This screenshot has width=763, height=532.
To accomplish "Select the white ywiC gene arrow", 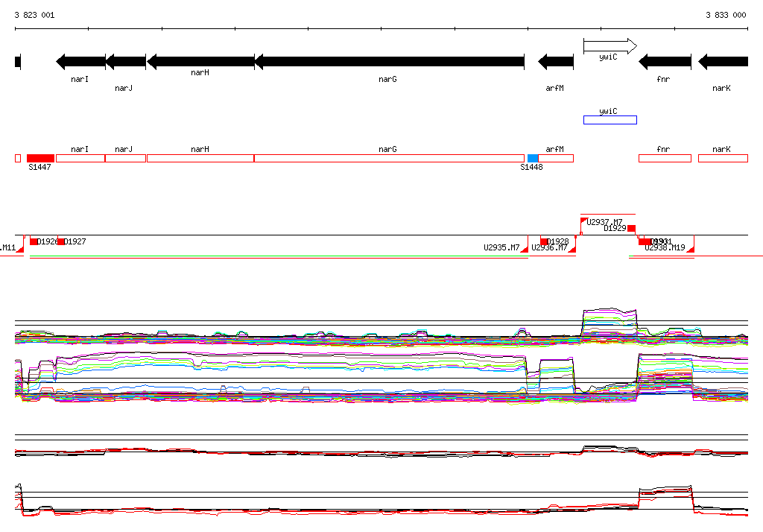I will click(610, 46).
